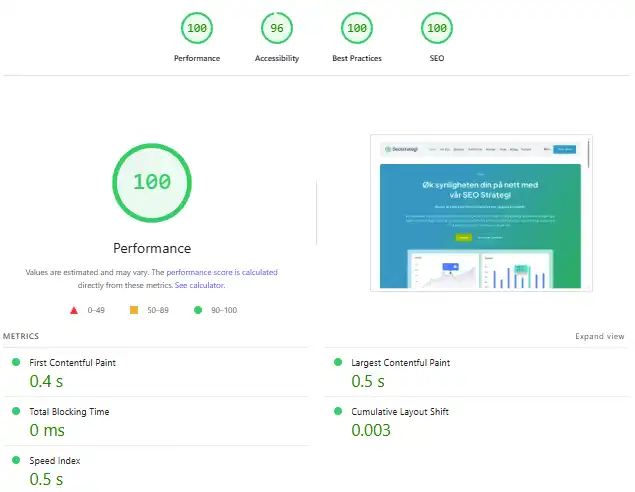Image resolution: width=635 pixels, height=492 pixels.
Task: Click the green circle 90–100 legend icon
Action: [x=198, y=310]
